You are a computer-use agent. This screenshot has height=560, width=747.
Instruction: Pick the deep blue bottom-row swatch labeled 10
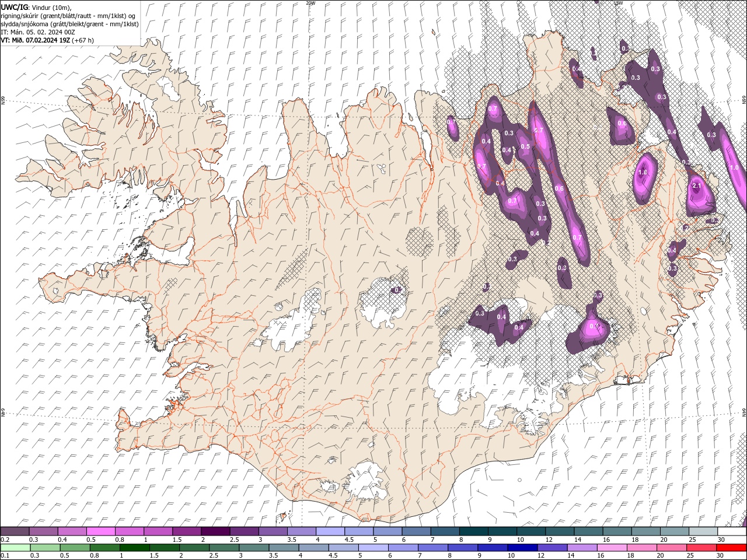coord(523,548)
